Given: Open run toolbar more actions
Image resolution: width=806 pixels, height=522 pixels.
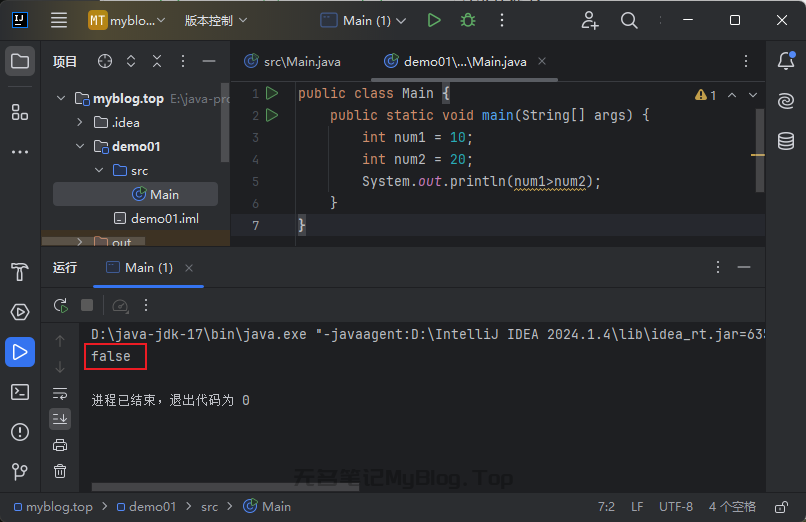Looking at the screenshot, I should [x=146, y=305].
